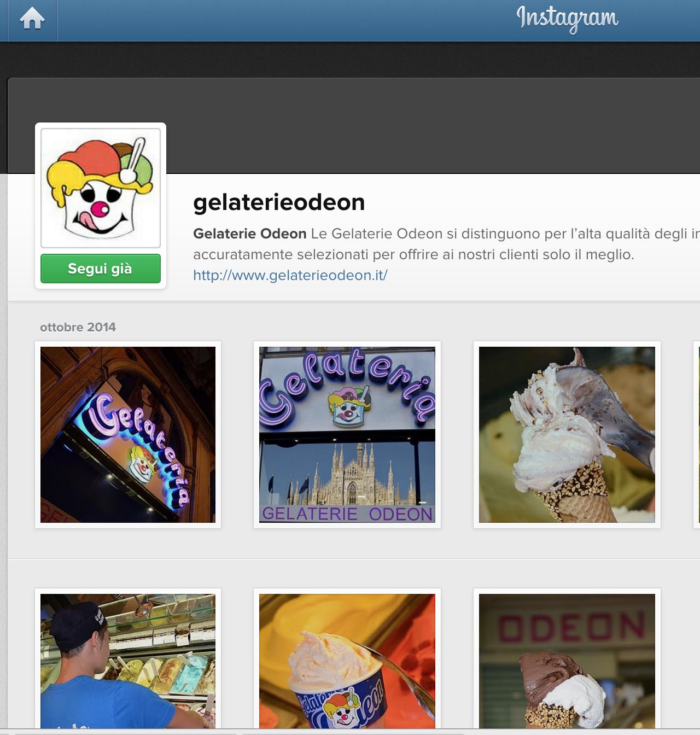The width and height of the screenshot is (700, 735).
Task: Open the partially visible fourth photo at right edge
Action: 697,435
